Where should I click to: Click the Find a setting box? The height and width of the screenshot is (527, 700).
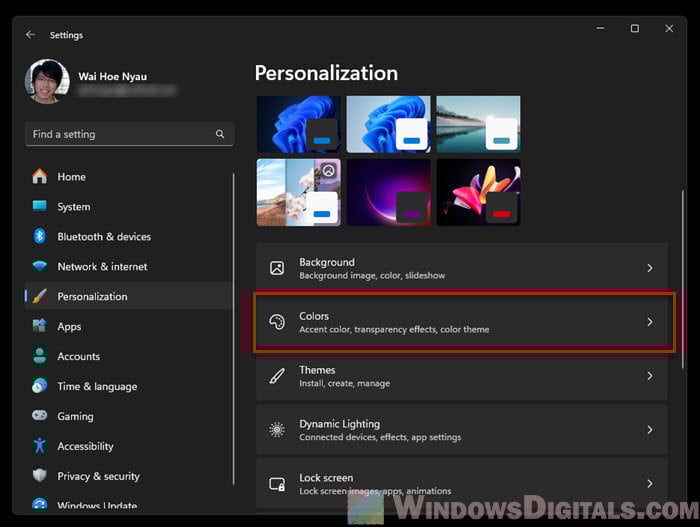click(x=129, y=134)
